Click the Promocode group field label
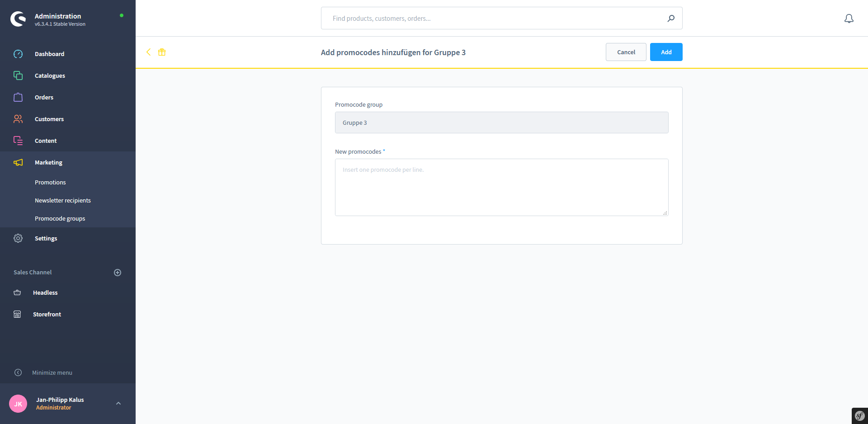 359,104
